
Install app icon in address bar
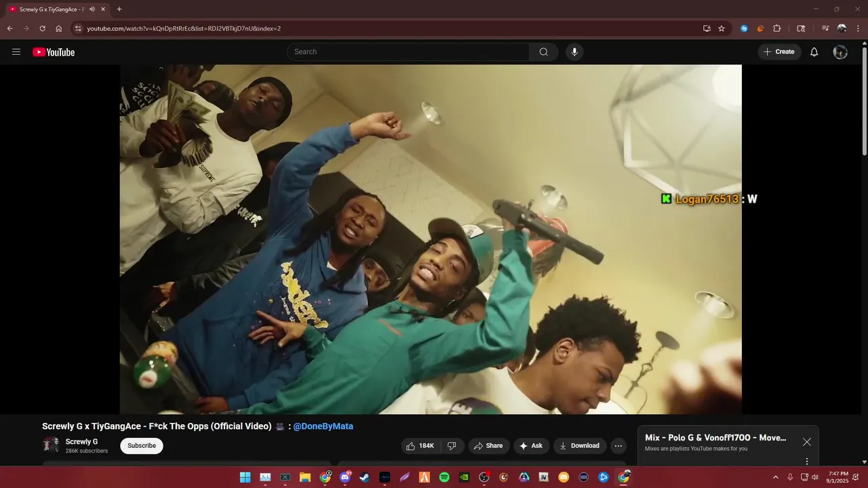(x=707, y=28)
